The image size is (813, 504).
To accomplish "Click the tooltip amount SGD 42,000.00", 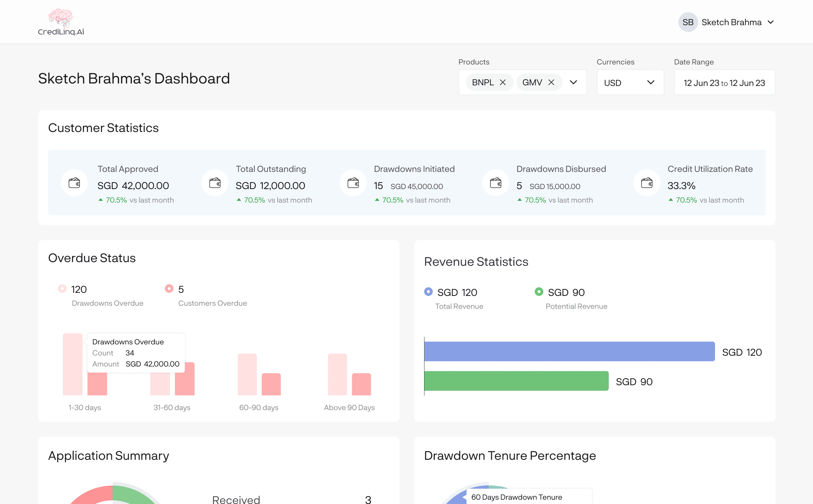I will coord(152,364).
